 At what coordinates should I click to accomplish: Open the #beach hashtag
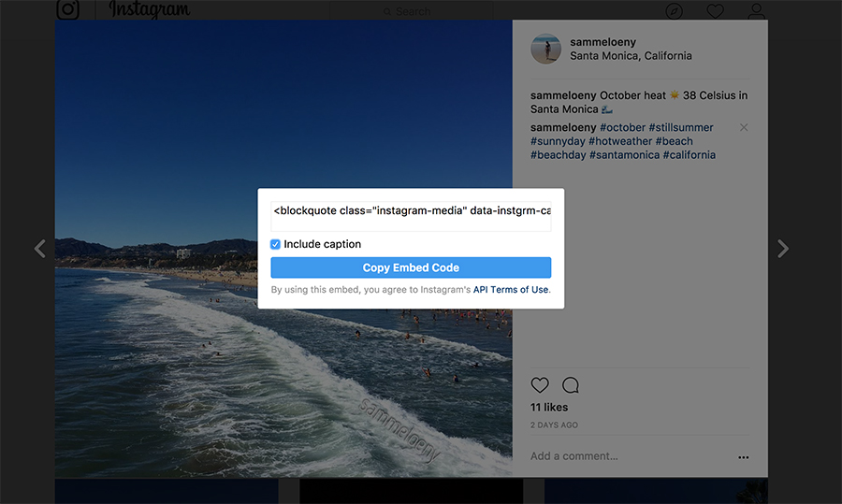674,141
